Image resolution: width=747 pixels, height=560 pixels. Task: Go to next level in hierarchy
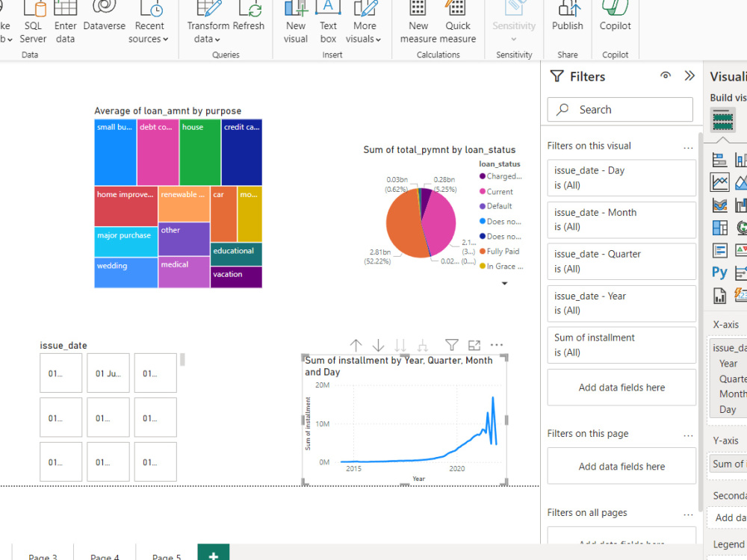(400, 345)
